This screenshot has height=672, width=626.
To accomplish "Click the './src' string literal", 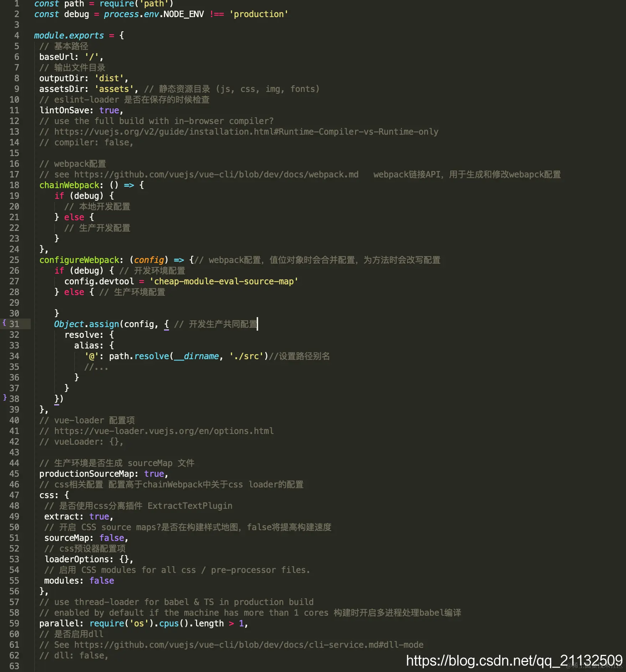I will pos(246,356).
